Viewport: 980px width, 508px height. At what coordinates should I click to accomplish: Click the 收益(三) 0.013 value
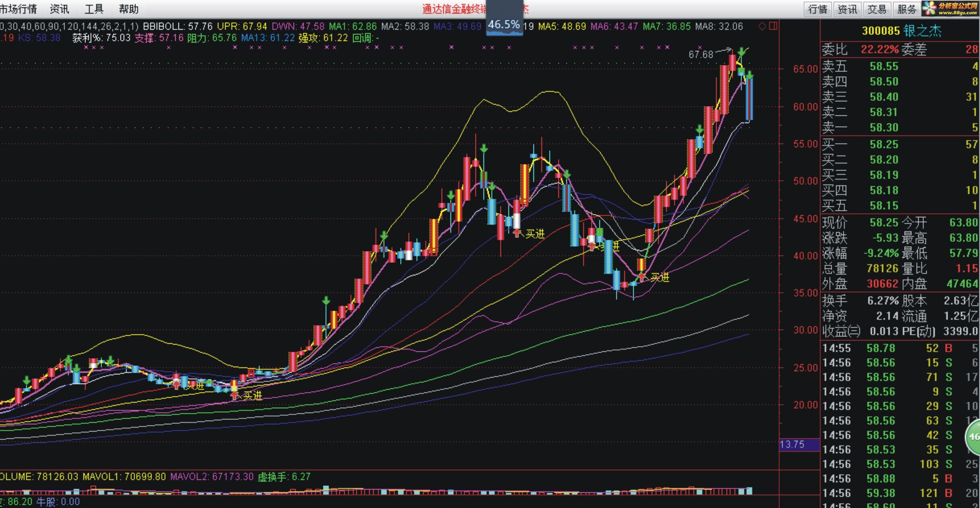coord(884,331)
